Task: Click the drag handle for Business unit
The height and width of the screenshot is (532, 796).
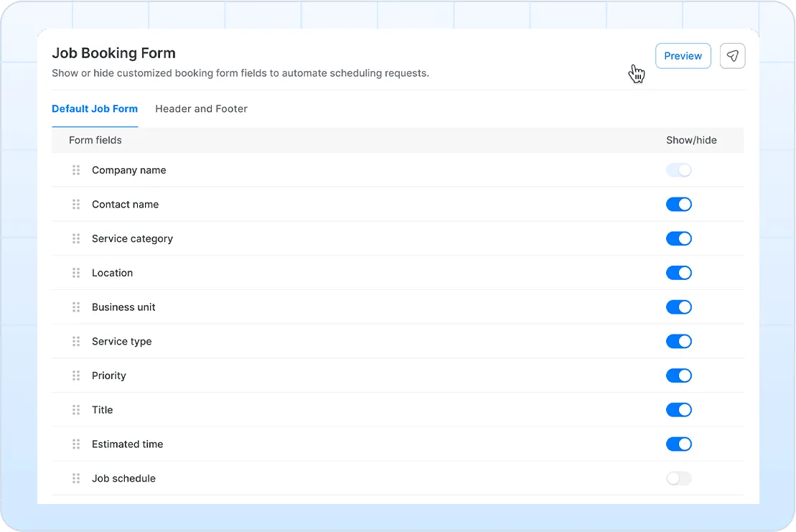Action: (76, 307)
